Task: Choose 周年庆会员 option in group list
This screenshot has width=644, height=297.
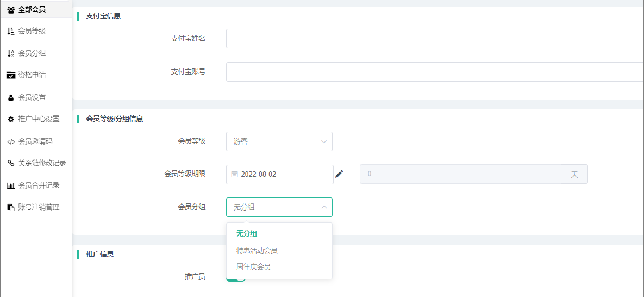Action: click(x=253, y=267)
